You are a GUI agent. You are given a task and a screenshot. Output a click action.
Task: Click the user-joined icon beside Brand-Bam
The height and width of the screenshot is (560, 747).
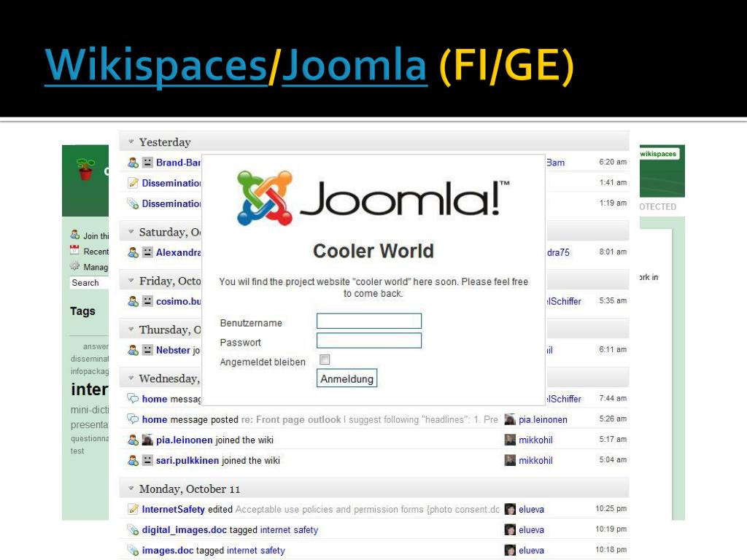133,163
